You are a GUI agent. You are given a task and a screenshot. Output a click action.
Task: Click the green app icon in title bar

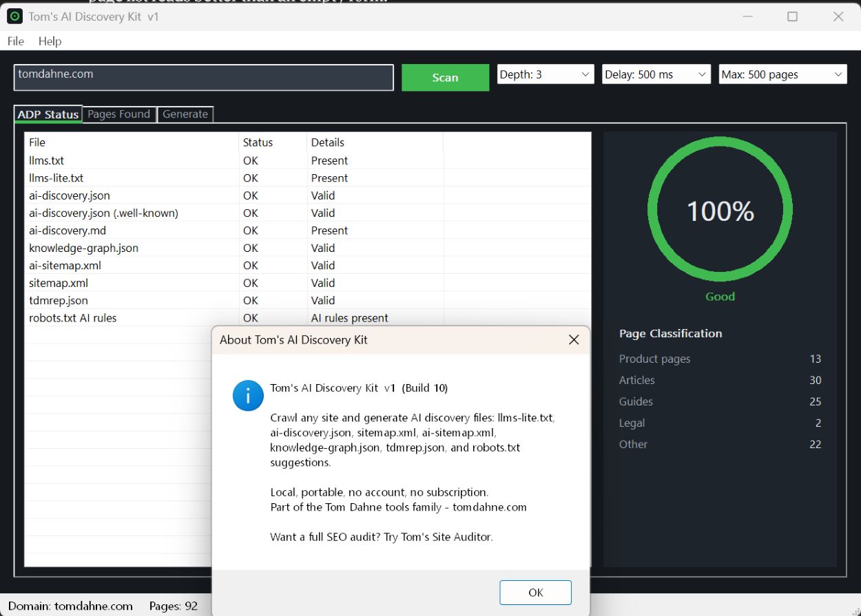point(14,16)
